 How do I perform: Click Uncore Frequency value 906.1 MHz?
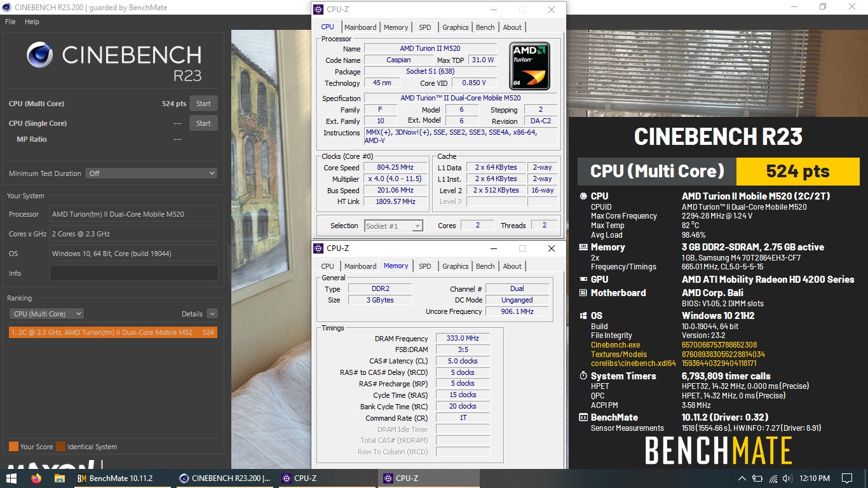[517, 311]
